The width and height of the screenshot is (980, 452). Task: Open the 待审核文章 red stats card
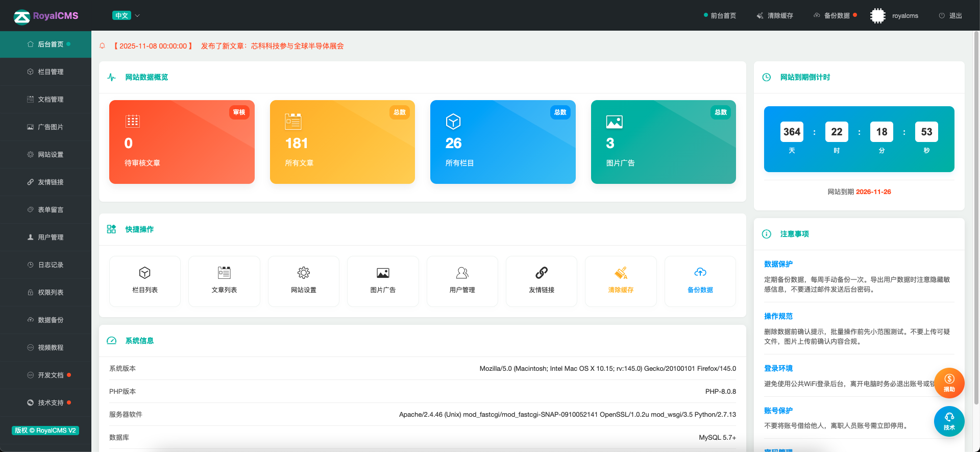point(182,142)
